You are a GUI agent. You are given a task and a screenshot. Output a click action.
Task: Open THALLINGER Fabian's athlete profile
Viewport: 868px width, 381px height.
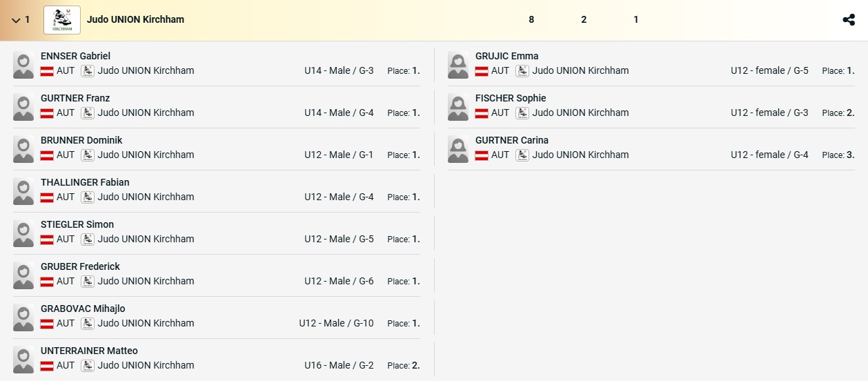pos(85,182)
